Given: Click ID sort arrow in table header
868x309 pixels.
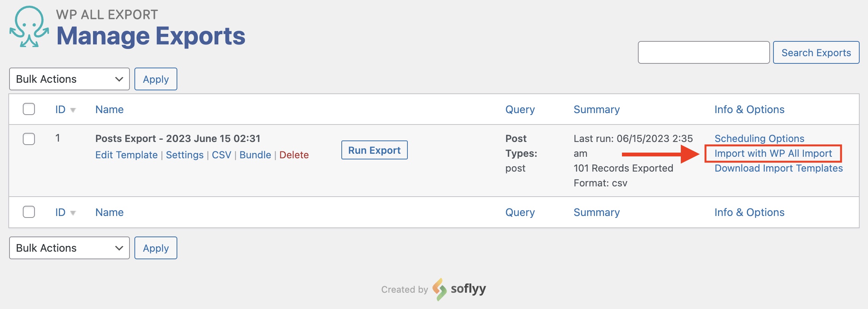Looking at the screenshot, I should pos(73,110).
